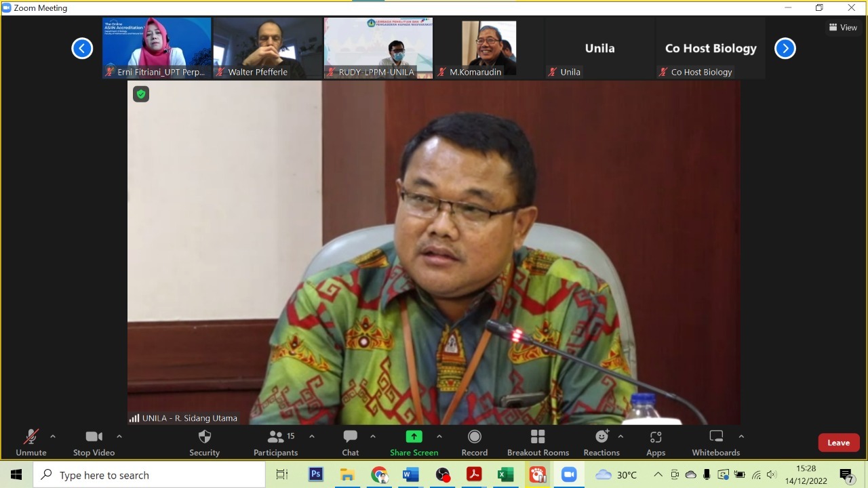This screenshot has height=488, width=868.
Task: Open the Chat panel
Action: coord(350,443)
